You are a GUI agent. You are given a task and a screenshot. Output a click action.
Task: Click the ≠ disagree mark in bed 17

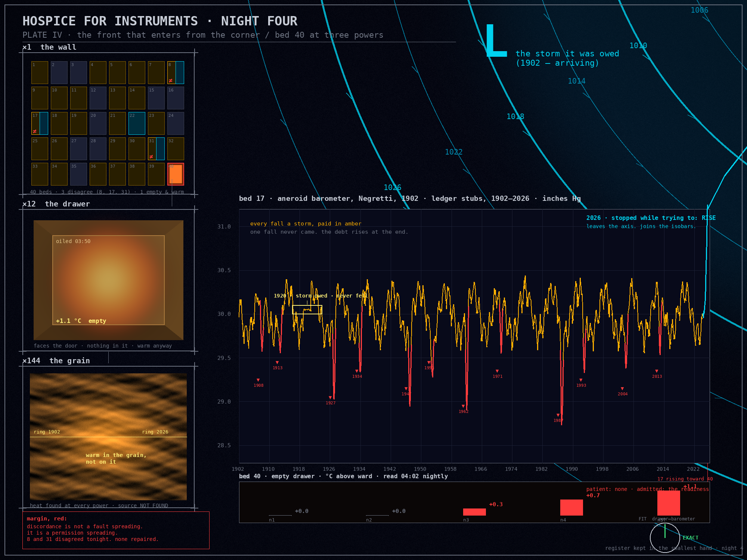pyautogui.click(x=35, y=131)
